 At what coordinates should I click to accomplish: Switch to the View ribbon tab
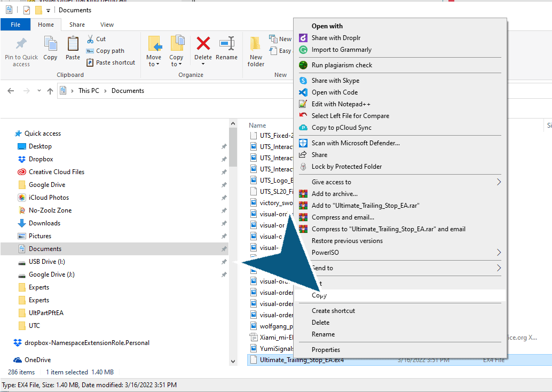point(107,25)
